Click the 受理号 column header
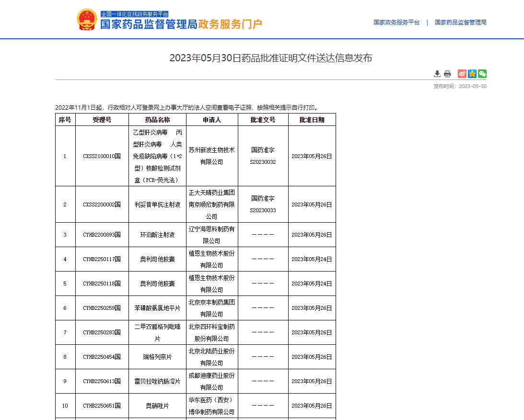This screenshot has width=524, height=420. 101,119
